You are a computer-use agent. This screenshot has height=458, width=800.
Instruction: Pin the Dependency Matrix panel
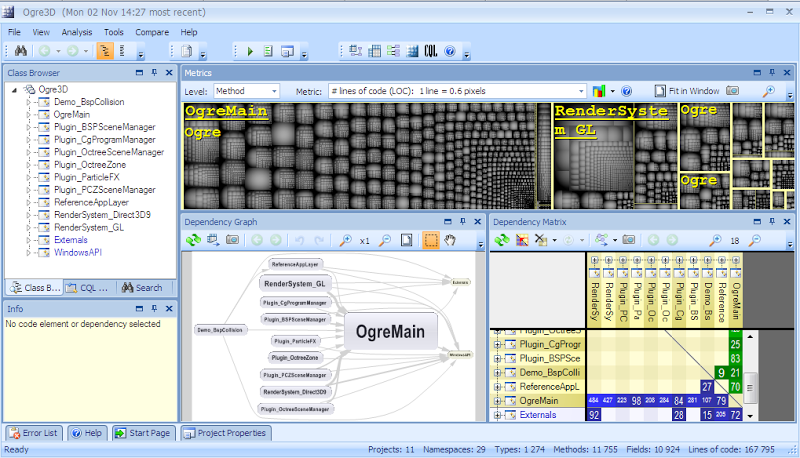click(772, 222)
